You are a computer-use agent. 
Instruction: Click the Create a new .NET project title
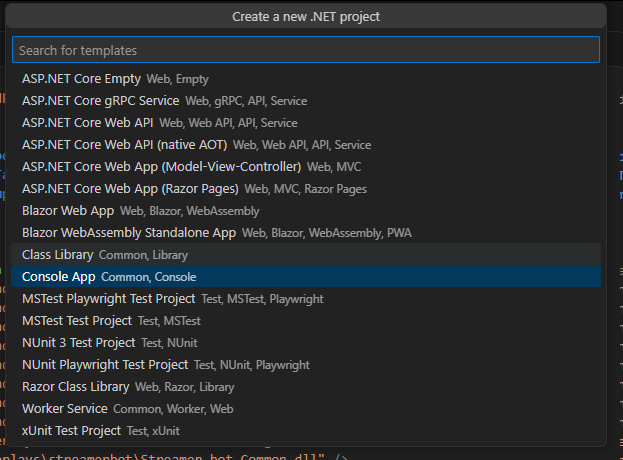coord(306,16)
